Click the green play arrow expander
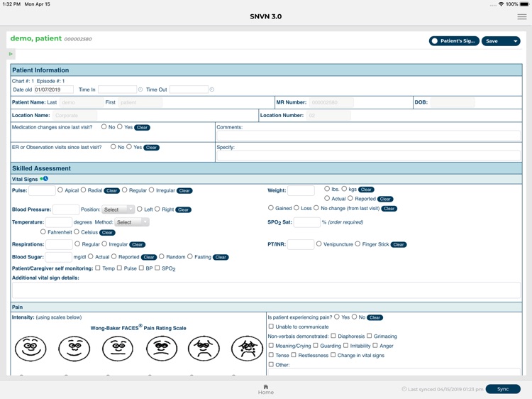Viewport: 532px width, 399px height. (x=11, y=54)
